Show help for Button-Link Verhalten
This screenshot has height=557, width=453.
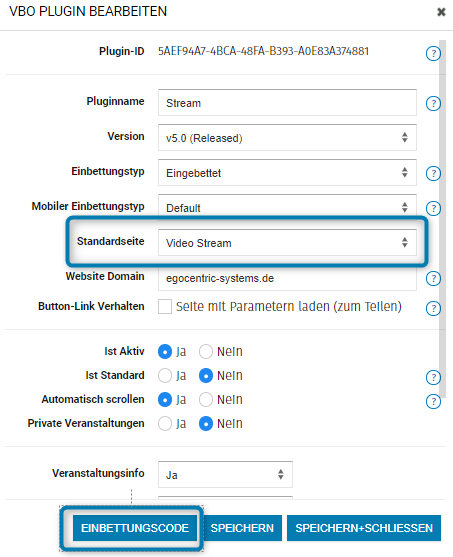(x=433, y=308)
